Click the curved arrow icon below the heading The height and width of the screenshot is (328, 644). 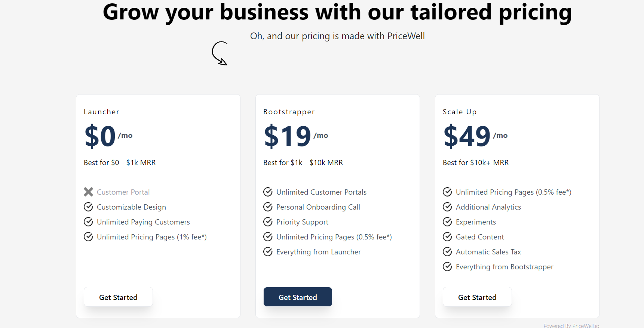220,53
